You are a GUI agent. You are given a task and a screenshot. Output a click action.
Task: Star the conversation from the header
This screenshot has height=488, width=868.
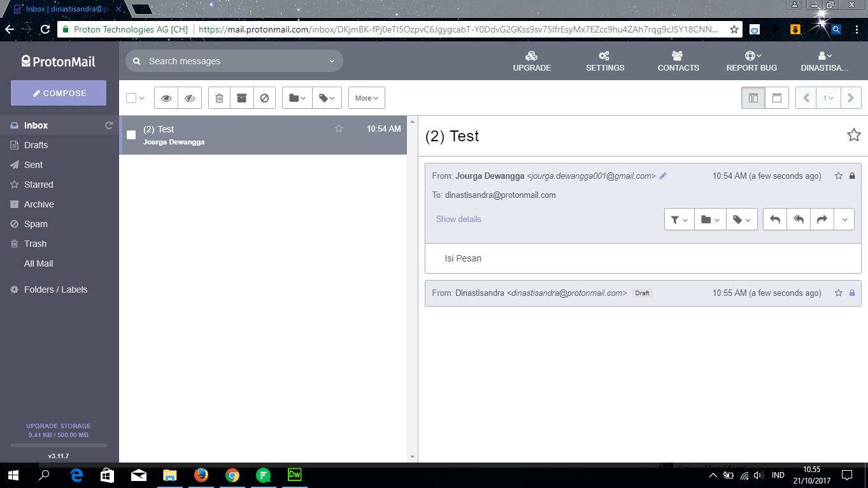coord(853,135)
